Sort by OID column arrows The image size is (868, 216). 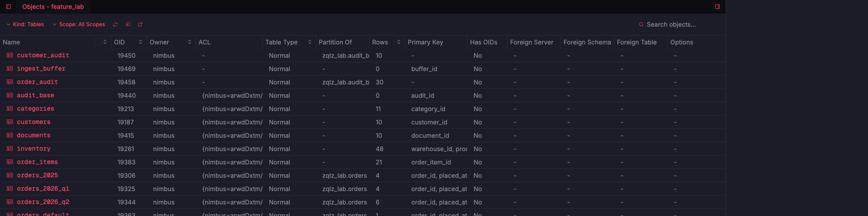click(141, 42)
